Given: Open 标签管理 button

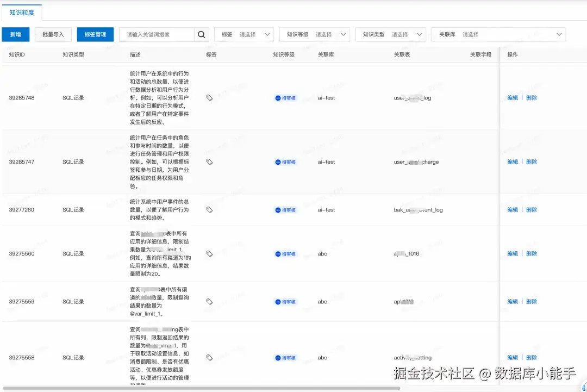Looking at the screenshot, I should (95, 34).
